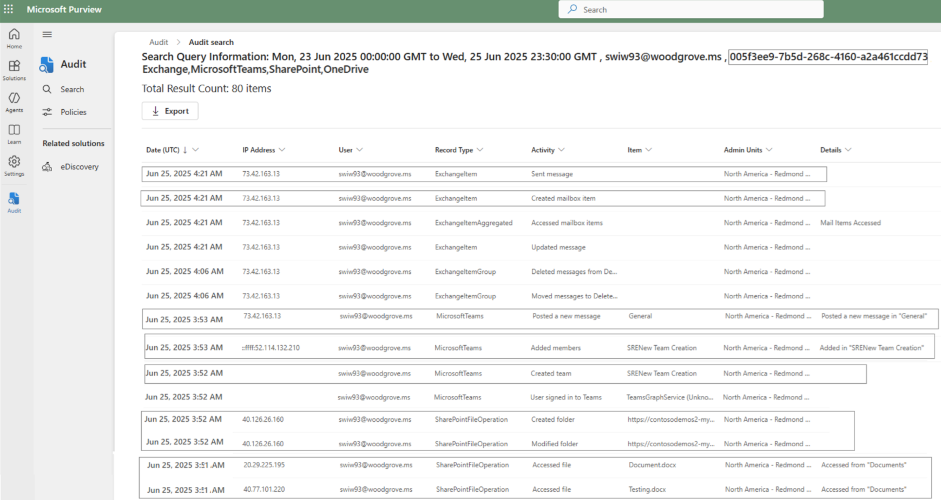941x500 pixels.
Task: Open the Activity column dropdown
Action: click(x=561, y=150)
